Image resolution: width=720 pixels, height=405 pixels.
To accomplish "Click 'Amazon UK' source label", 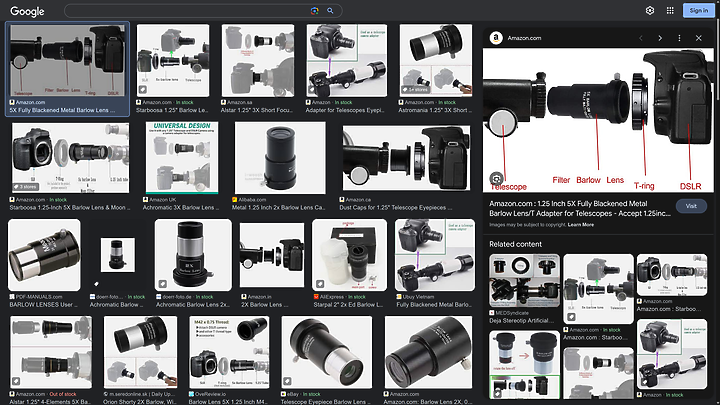I will coord(163,200).
